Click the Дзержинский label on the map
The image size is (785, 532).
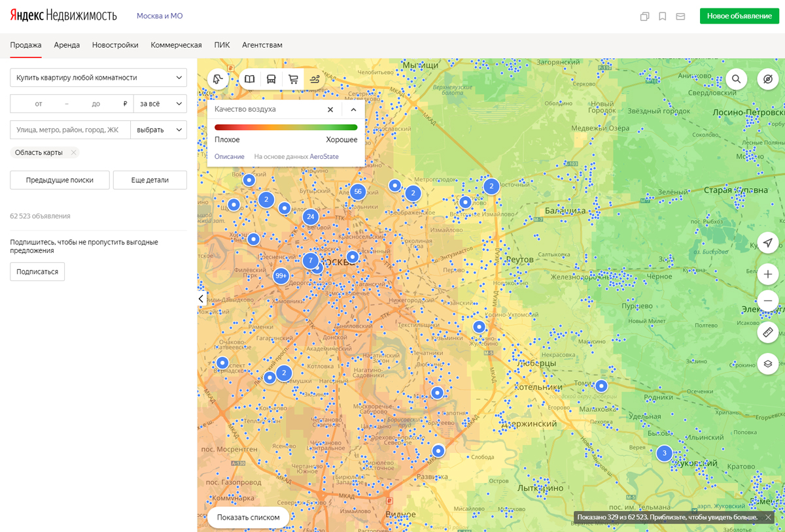(x=528, y=424)
